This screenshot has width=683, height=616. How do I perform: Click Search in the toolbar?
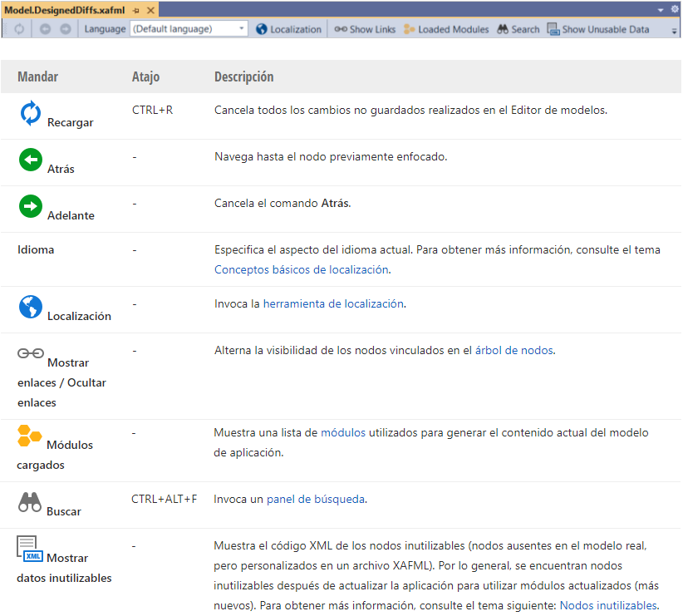(518, 28)
